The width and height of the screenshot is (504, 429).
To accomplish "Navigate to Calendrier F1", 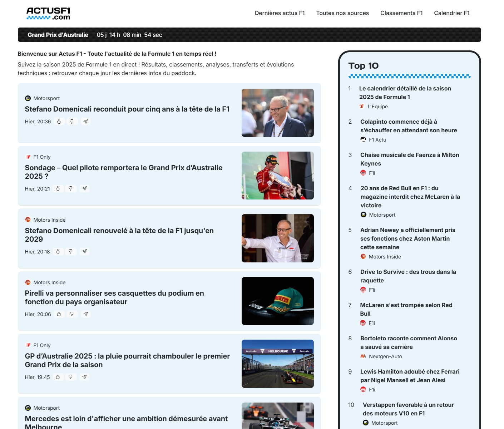I will click(451, 13).
